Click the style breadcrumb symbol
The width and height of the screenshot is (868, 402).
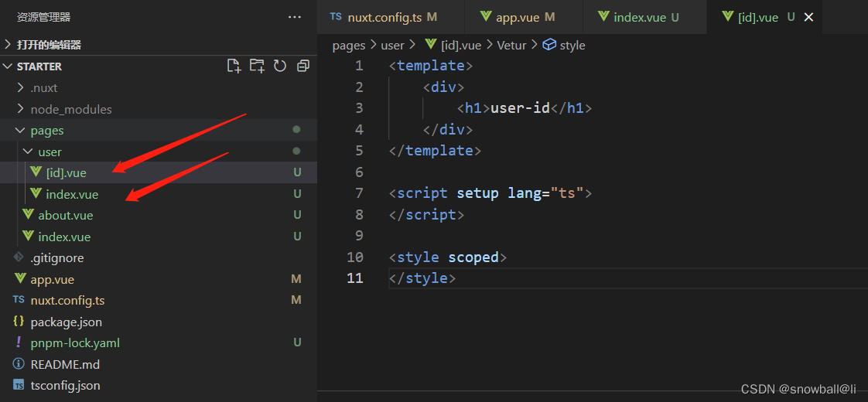pyautogui.click(x=572, y=46)
